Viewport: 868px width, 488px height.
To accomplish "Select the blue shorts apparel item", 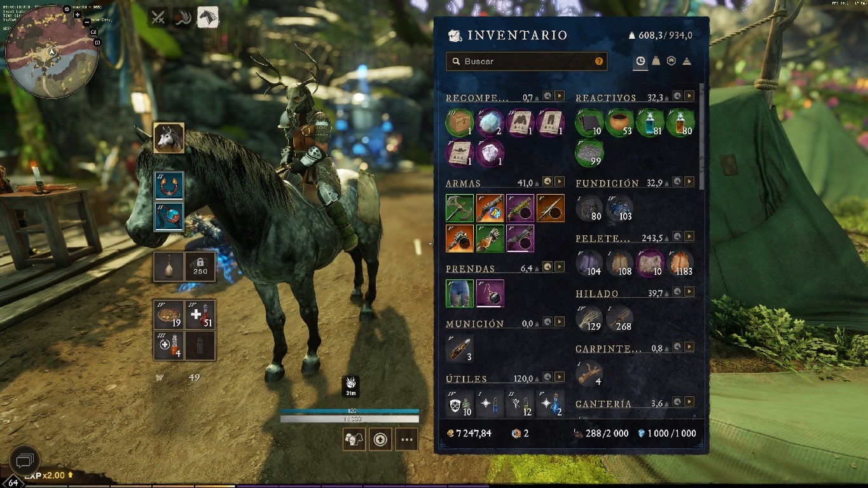I will pos(459,293).
